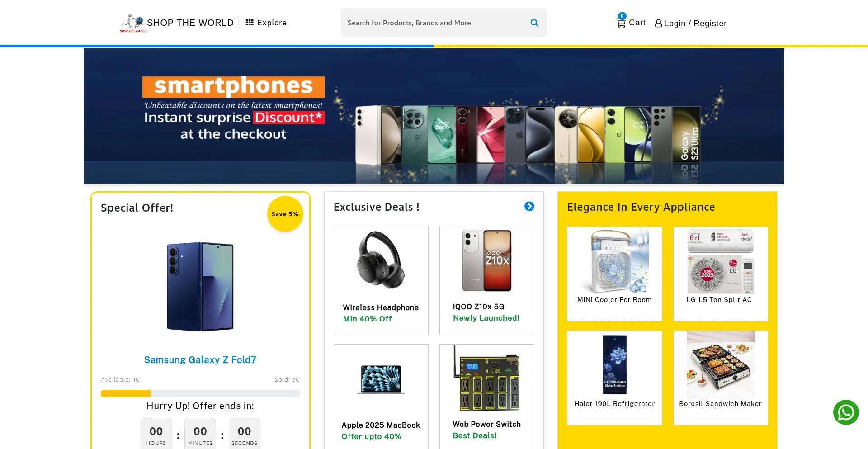Focus the product search field
Screen dimensions: 868x449
434,23
